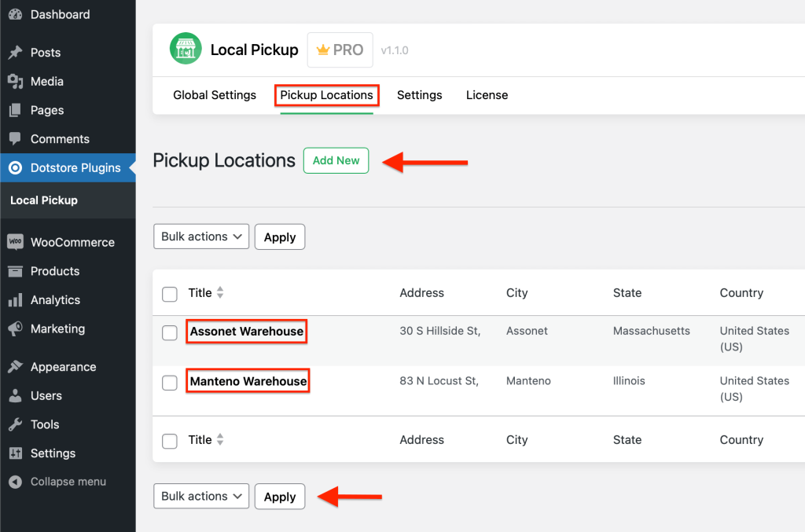This screenshot has width=805, height=532.
Task: Check the Manteno Warehouse row checkbox
Action: click(170, 383)
